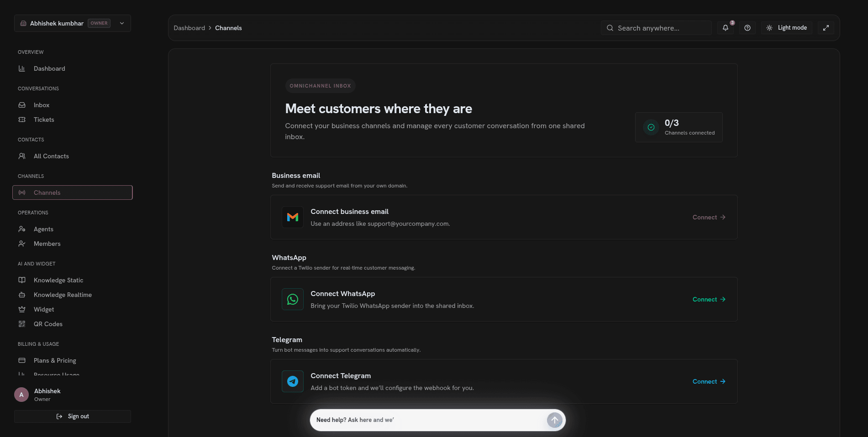This screenshot has width=868, height=437.
Task: Click the Dashboard bar-chart icon
Action: (x=22, y=68)
